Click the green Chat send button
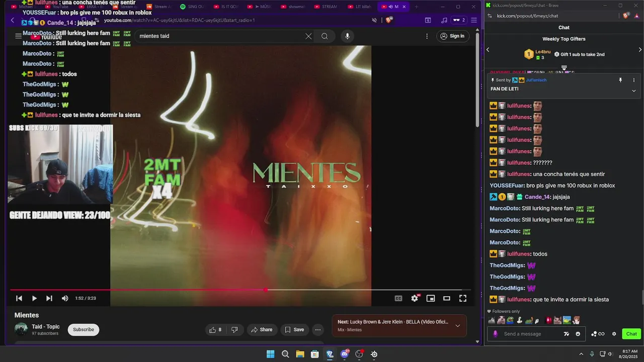Viewport: 644px width, 362px height. [631, 334]
